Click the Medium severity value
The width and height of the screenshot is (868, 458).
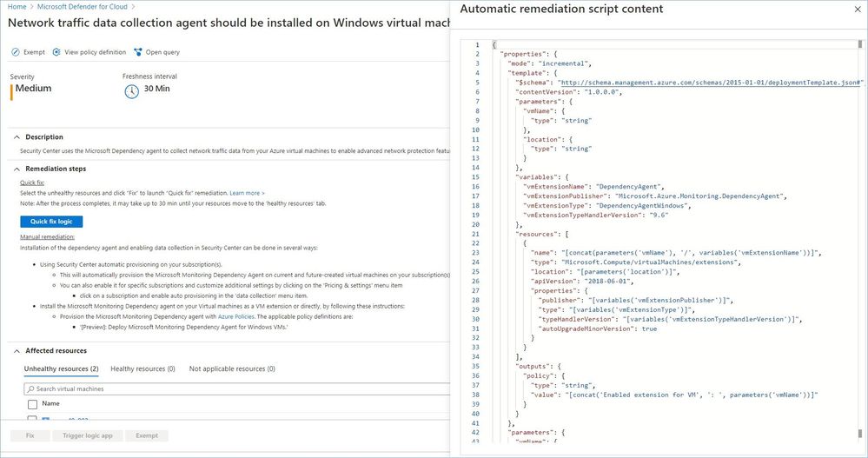tap(33, 88)
